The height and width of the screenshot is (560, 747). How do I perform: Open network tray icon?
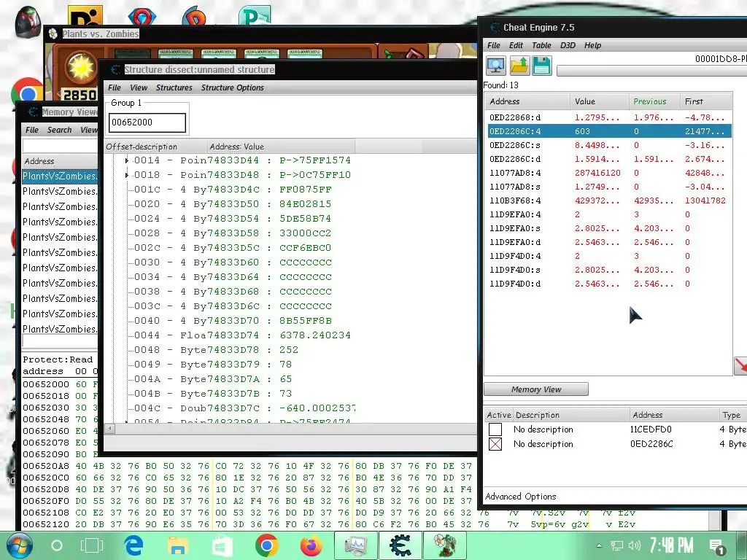(617, 545)
